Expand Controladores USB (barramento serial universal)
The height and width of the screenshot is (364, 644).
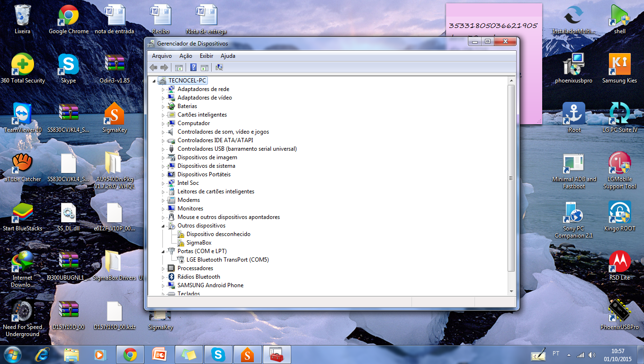(x=163, y=149)
